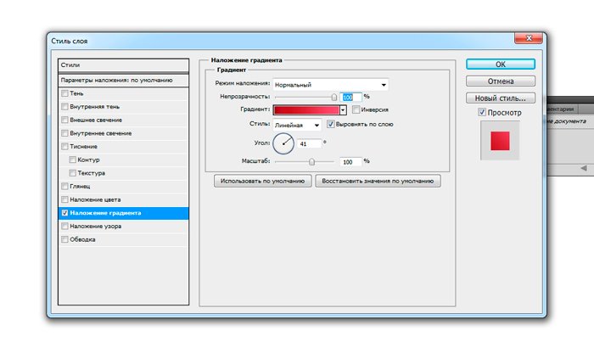Click the red style preview thumbnail
Image resolution: width=594 pixels, height=364 pixels.
pyautogui.click(x=500, y=141)
